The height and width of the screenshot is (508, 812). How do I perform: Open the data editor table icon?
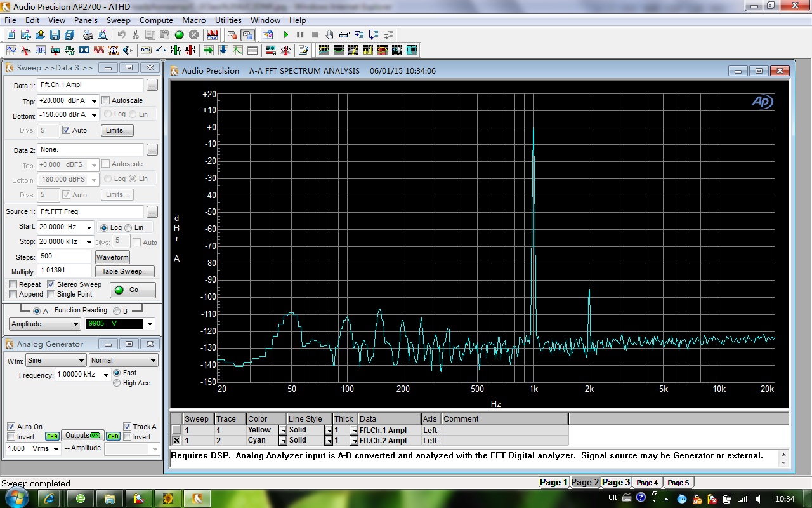coord(252,50)
